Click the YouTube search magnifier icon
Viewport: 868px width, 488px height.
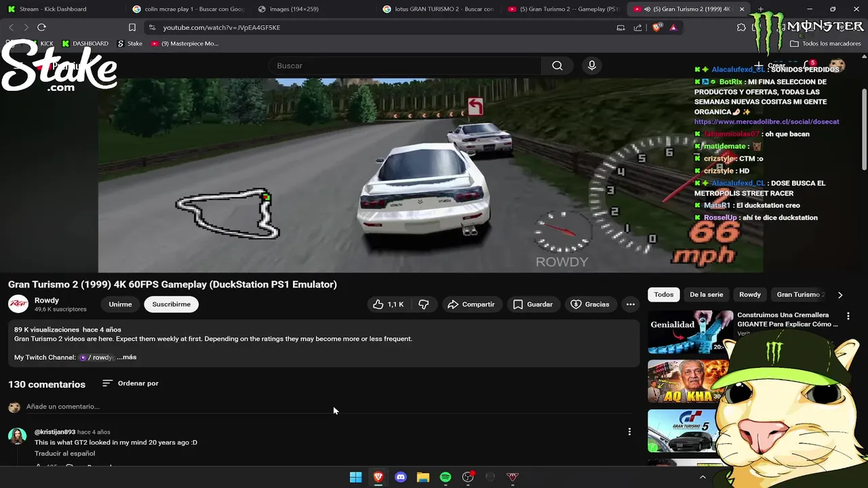point(557,66)
